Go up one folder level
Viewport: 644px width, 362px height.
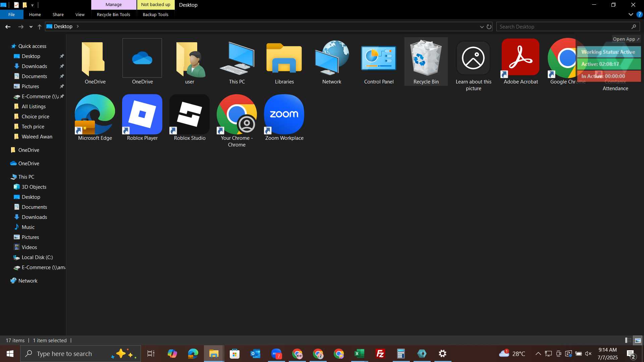pos(40,26)
